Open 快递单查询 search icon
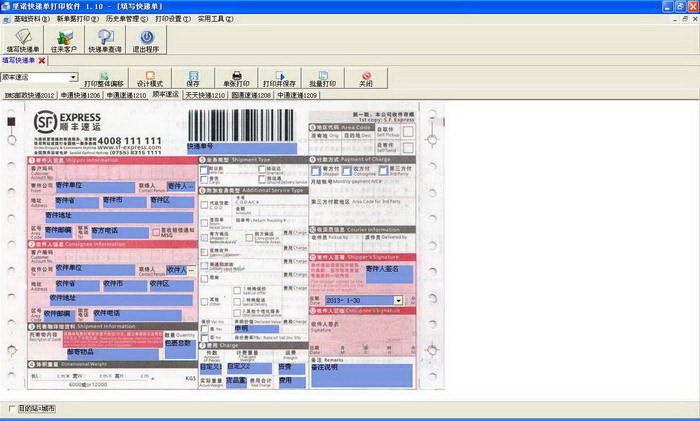The width and height of the screenshot is (700, 421). coord(105,39)
